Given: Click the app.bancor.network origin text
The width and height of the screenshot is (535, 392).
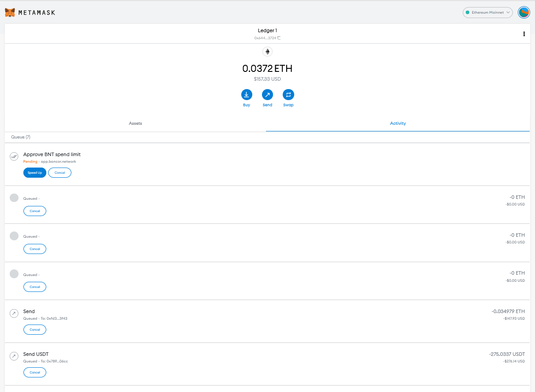Looking at the screenshot, I should (58, 161).
